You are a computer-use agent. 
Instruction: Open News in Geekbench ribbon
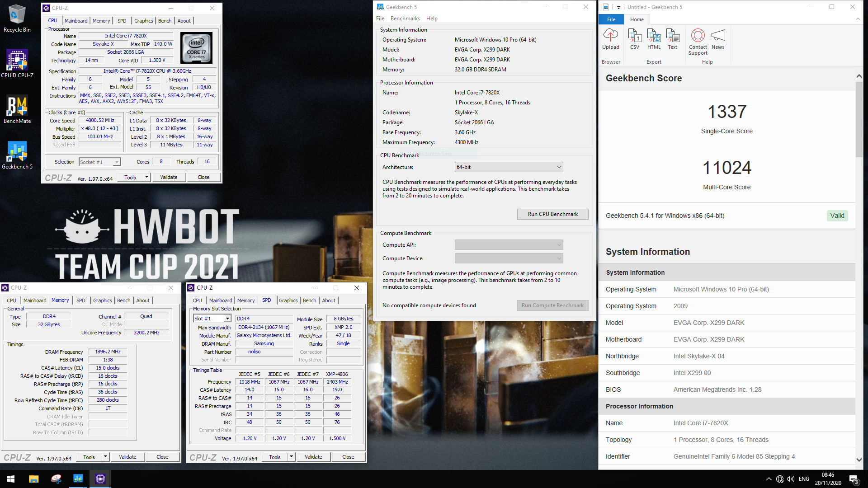[x=718, y=39]
